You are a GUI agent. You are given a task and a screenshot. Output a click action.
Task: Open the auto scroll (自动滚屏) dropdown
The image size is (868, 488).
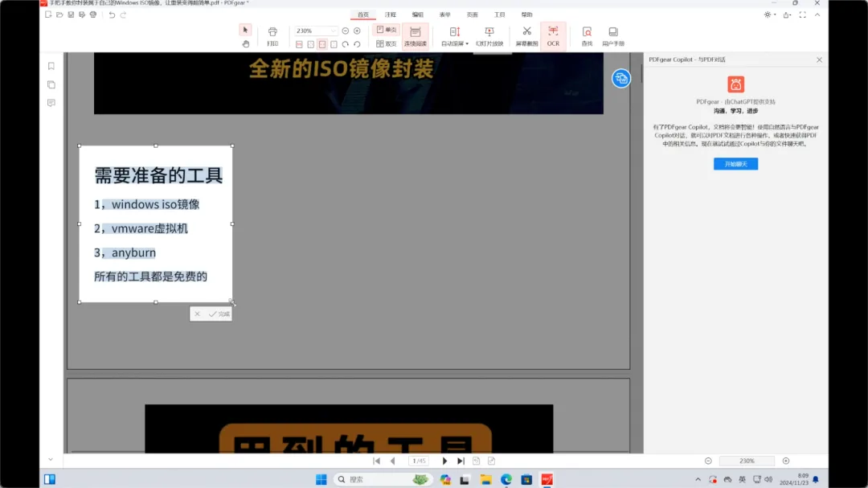click(x=454, y=36)
